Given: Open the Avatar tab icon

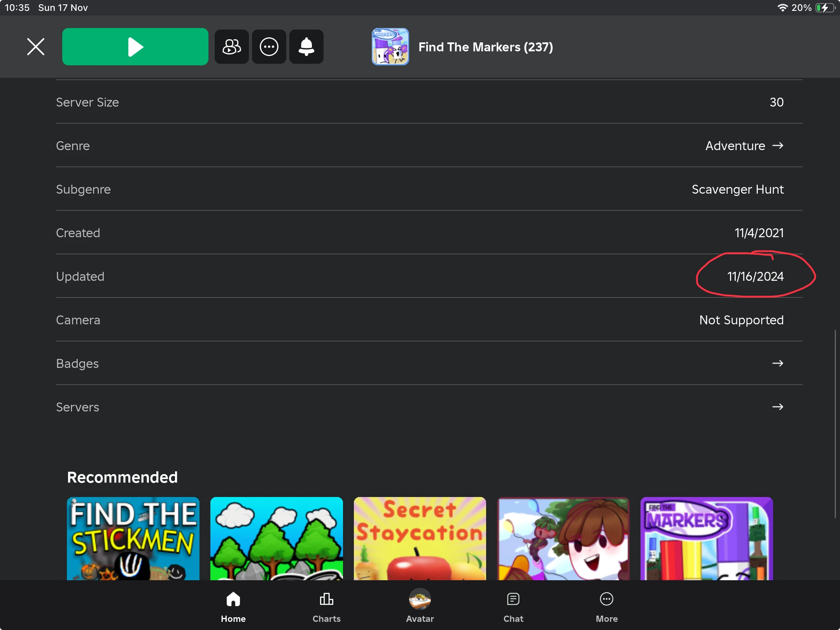Looking at the screenshot, I should tap(420, 599).
